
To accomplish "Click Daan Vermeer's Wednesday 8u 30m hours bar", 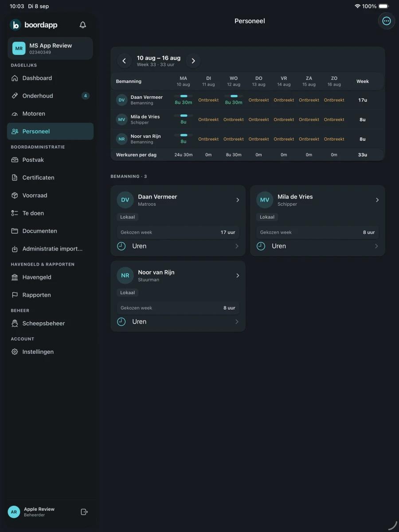I will point(234,96).
